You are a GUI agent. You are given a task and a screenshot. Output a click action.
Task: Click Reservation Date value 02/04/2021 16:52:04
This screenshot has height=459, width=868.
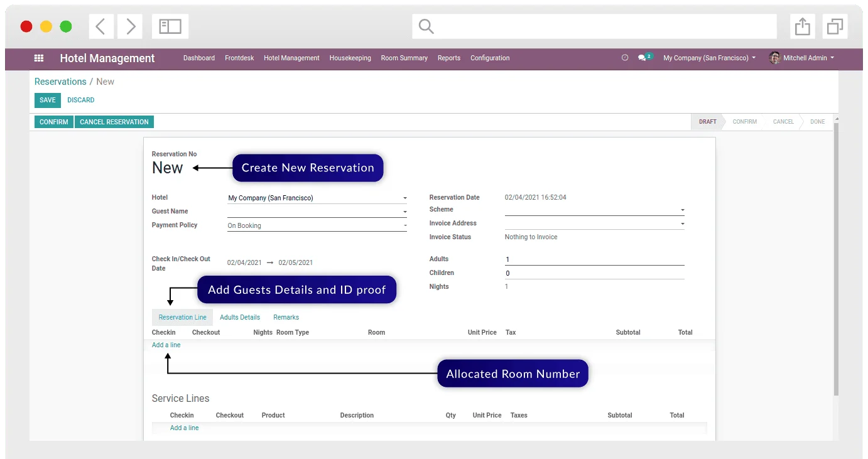(536, 197)
